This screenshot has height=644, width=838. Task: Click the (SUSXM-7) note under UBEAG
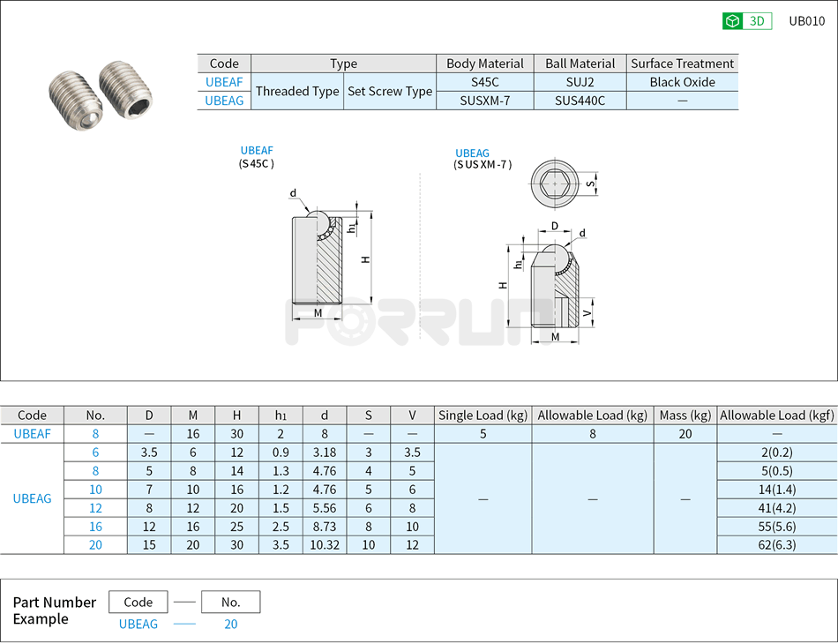483,165
